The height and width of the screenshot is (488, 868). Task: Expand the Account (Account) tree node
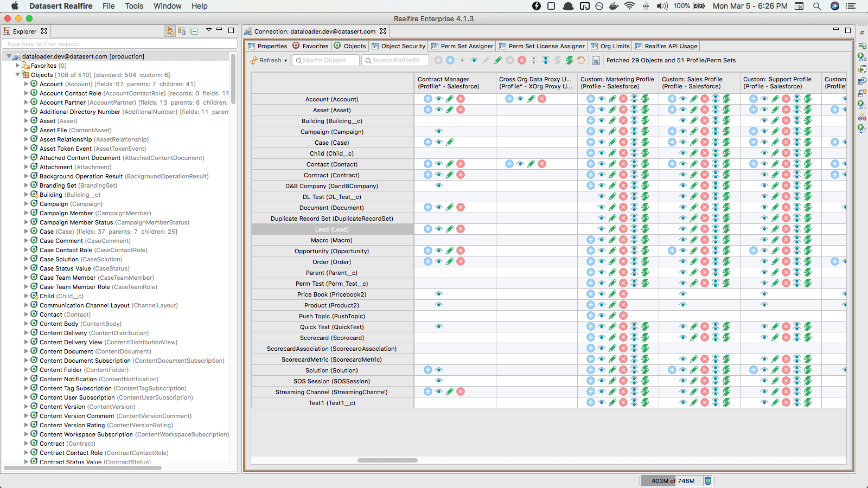pos(26,84)
